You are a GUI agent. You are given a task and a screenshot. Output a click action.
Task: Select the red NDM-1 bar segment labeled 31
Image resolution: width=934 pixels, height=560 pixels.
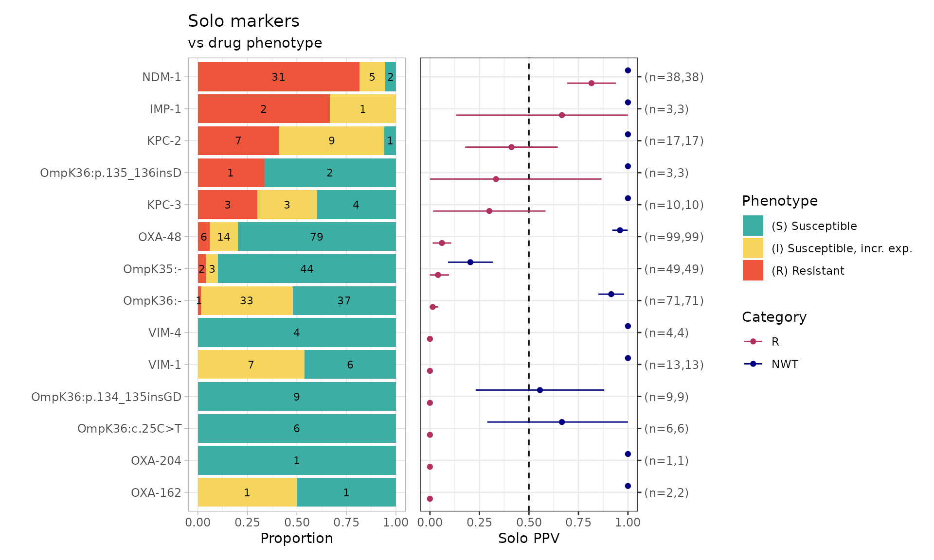(x=278, y=77)
